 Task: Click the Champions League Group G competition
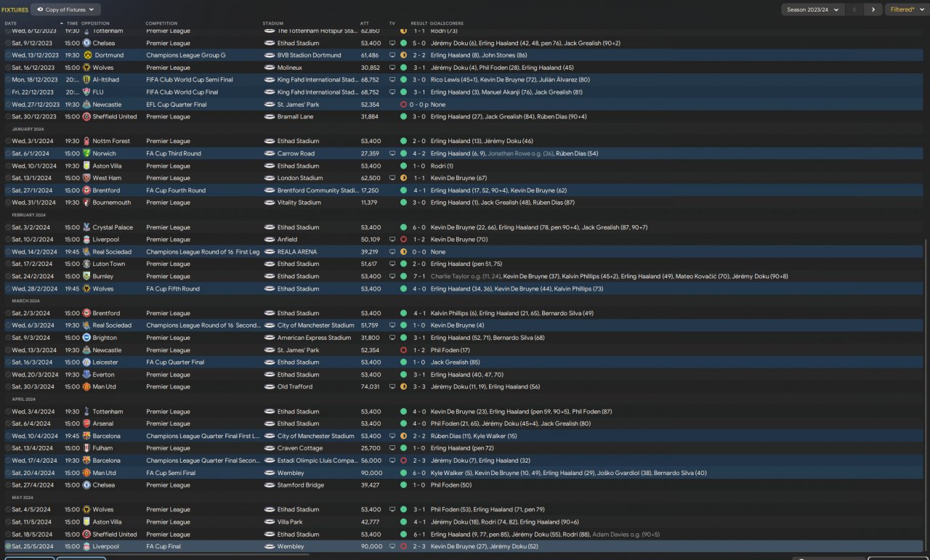coord(186,55)
